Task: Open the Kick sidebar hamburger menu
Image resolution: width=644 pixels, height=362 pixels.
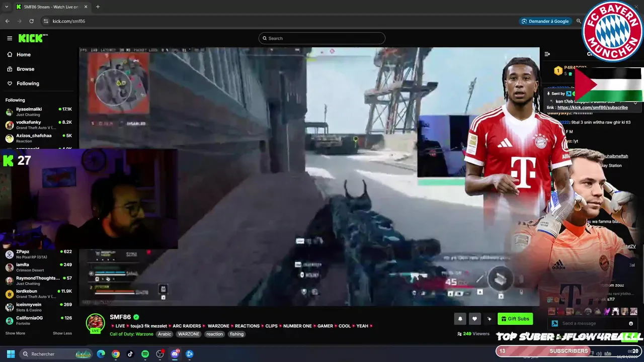Action: tap(10, 38)
